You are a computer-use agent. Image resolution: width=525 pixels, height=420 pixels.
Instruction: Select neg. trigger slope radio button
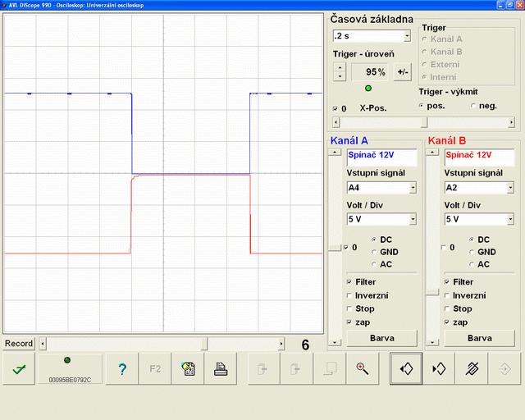[x=474, y=106]
